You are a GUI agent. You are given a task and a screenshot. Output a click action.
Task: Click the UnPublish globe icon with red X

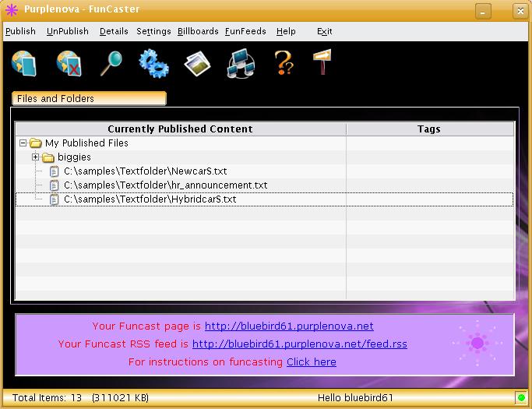(69, 63)
